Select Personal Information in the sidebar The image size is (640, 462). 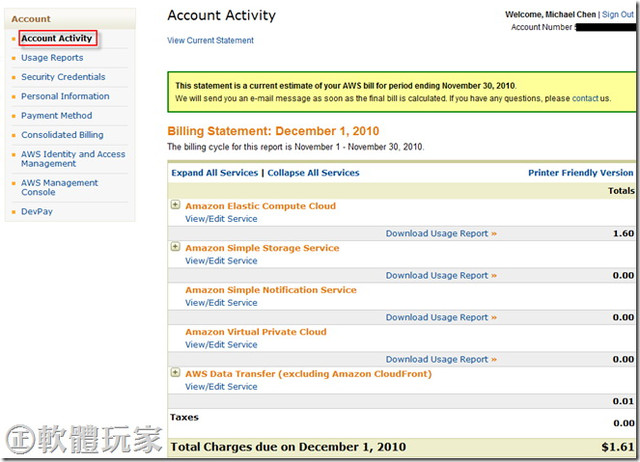pos(65,96)
